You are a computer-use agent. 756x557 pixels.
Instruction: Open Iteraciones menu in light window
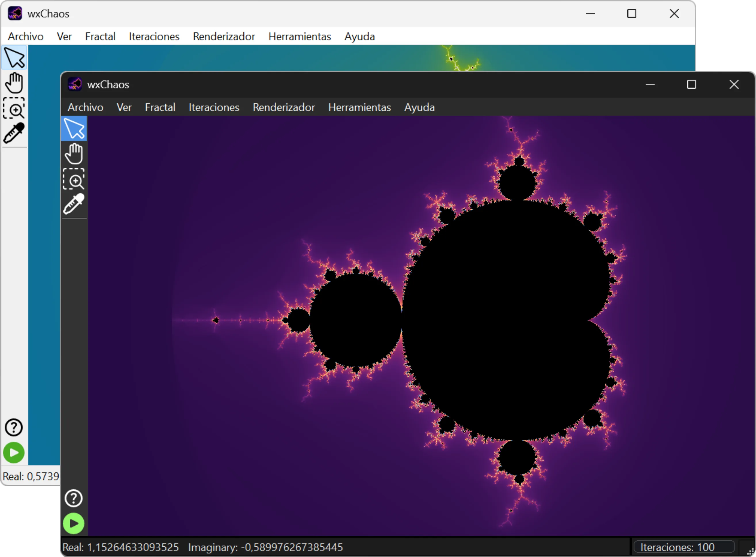[x=154, y=37]
